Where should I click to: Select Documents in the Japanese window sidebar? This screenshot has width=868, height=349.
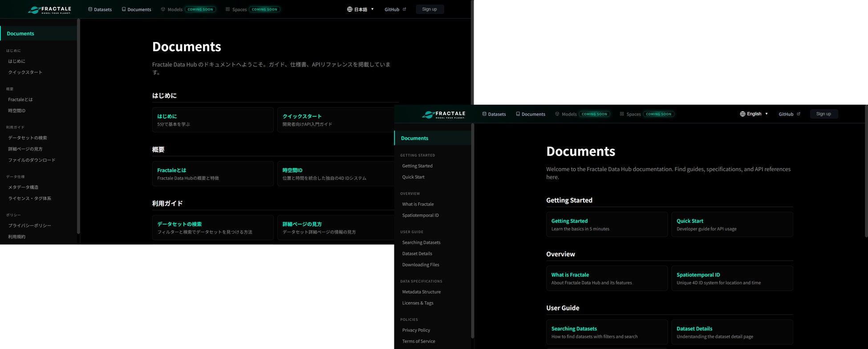pos(38,33)
